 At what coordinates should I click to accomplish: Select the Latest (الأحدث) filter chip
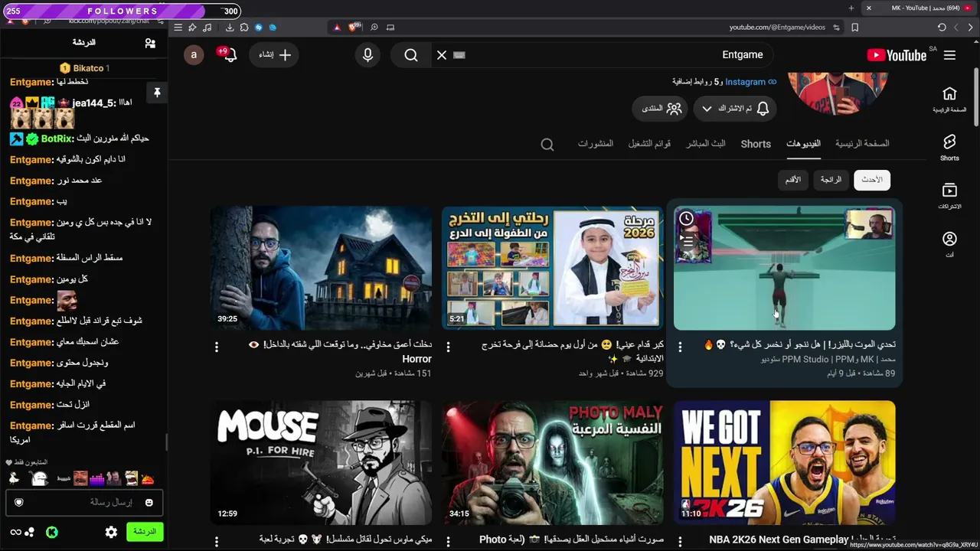coord(872,180)
